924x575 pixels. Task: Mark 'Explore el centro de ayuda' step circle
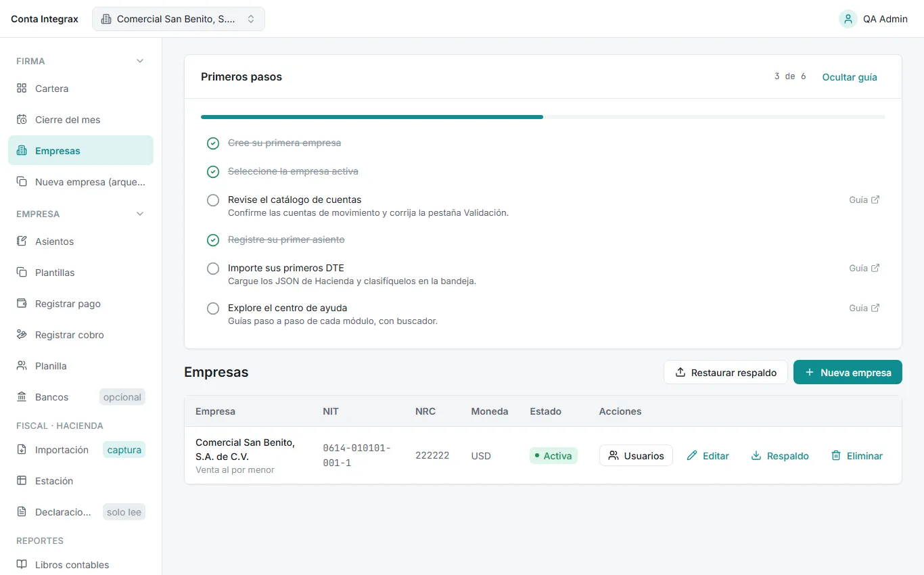pyautogui.click(x=213, y=308)
